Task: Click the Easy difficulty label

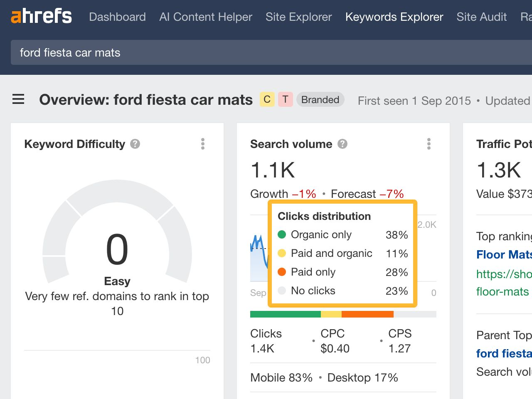Action: pos(117,281)
